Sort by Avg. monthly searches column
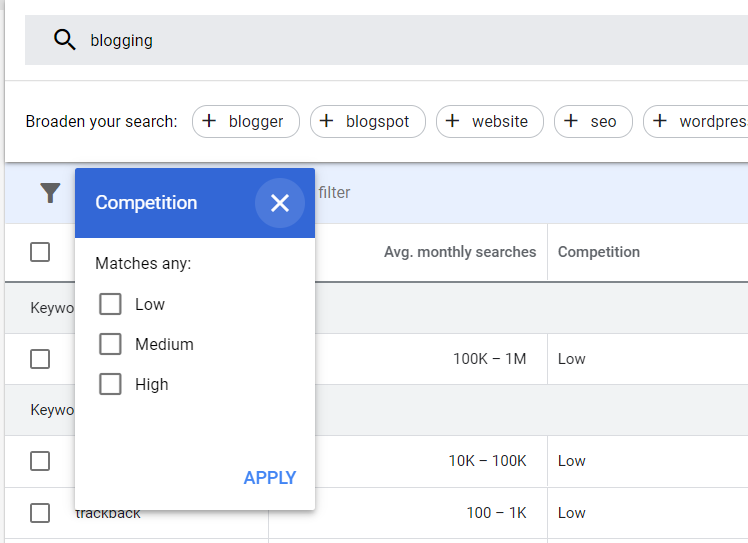The image size is (748, 543). 460,252
